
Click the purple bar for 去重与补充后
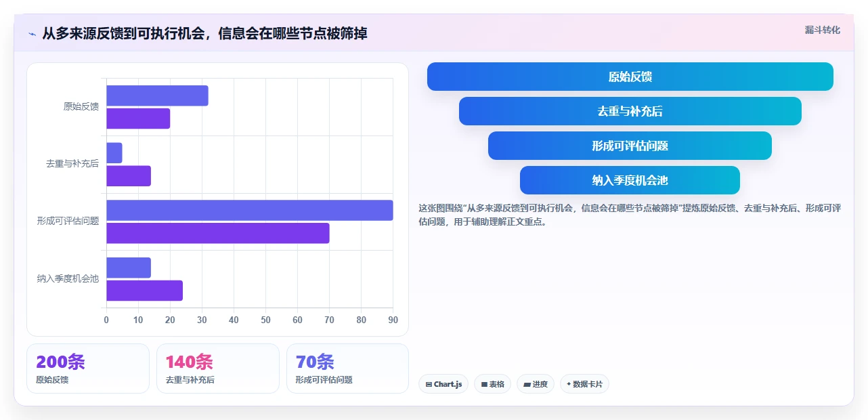tap(129, 176)
